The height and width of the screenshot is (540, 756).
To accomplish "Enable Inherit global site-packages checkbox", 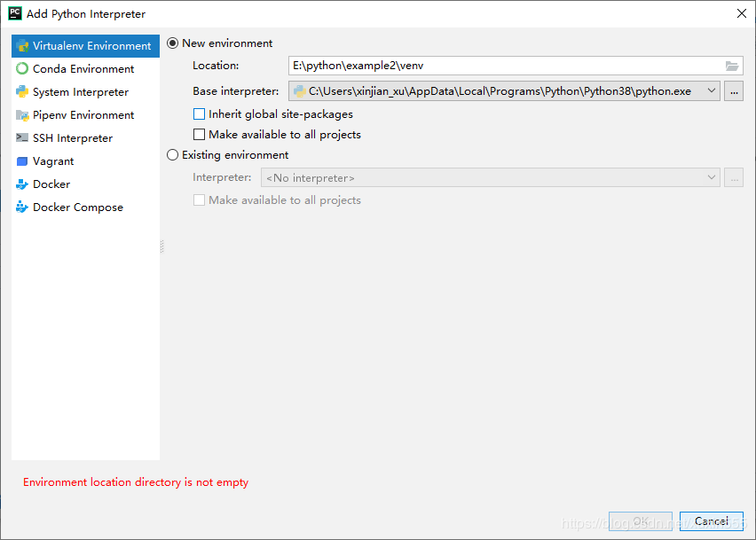I will 199,114.
